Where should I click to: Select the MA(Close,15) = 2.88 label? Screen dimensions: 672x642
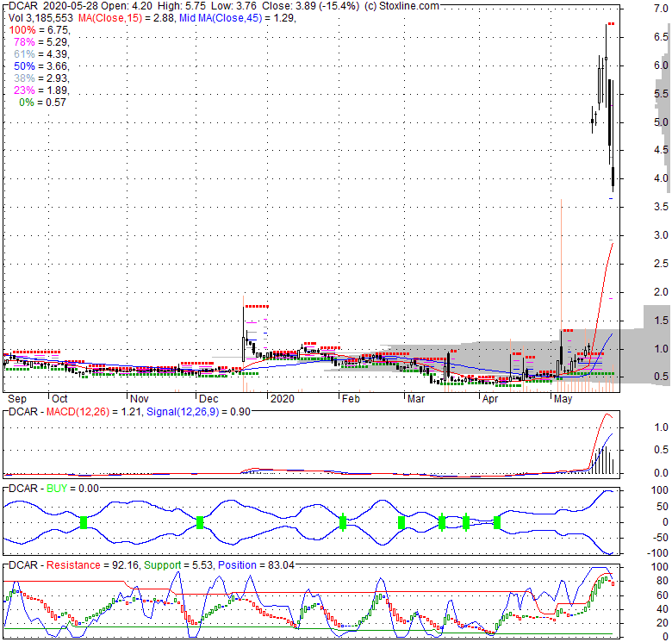coord(127,18)
